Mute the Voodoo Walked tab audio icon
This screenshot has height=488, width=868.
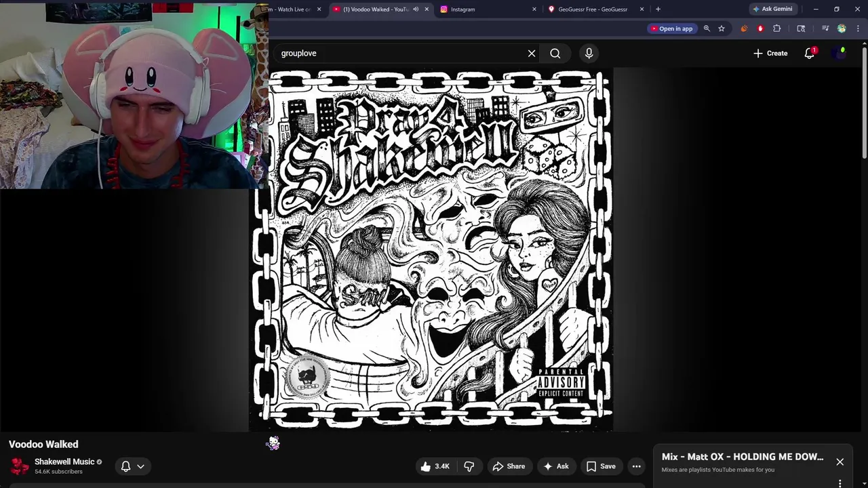416,9
